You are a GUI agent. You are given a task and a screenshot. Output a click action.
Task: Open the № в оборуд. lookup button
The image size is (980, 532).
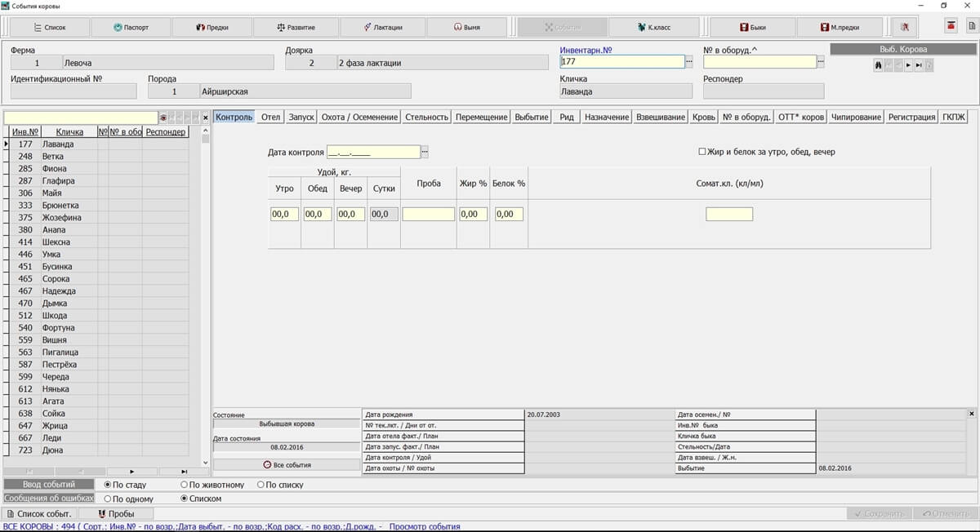821,62
